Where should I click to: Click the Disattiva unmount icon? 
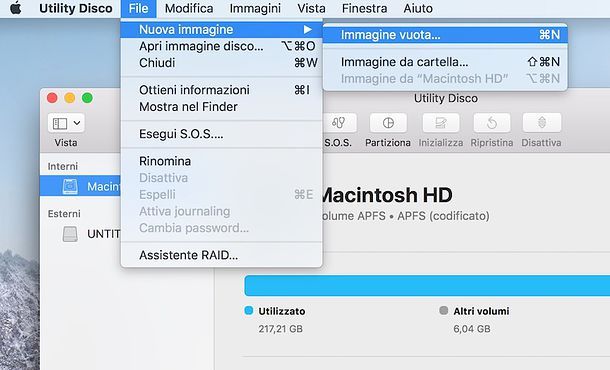tap(542, 123)
